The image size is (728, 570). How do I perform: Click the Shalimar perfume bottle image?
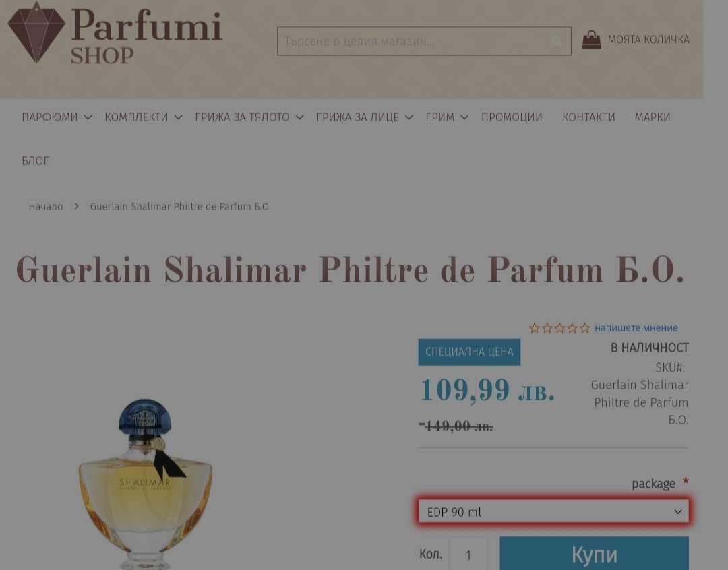[146, 484]
